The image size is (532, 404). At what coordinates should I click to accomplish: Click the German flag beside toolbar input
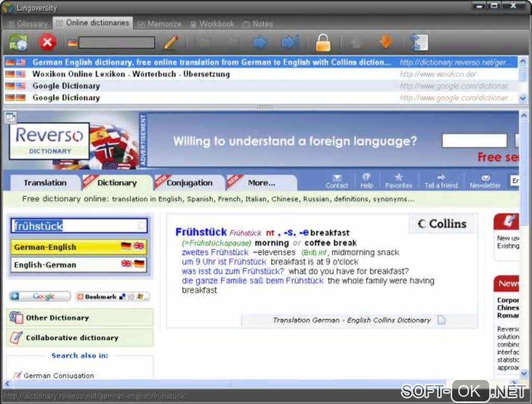click(72, 43)
